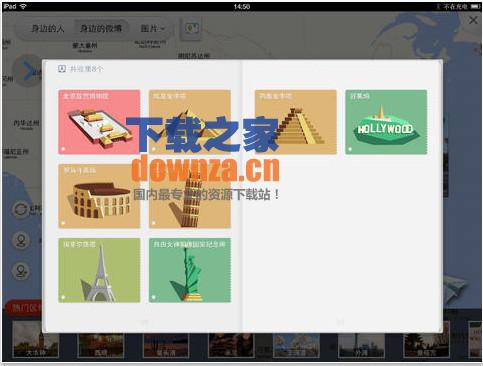Expand the 图片 dropdown
Viewport: 483px width, 366px height.
coord(153,29)
